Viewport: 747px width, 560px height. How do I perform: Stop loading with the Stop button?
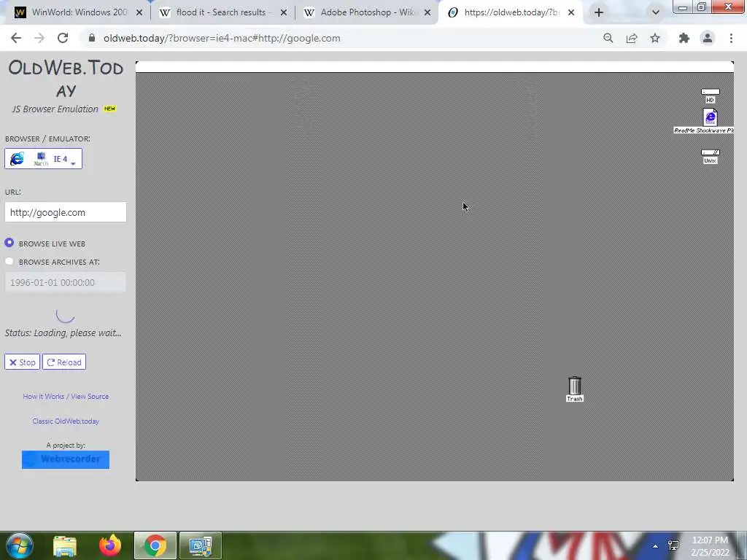[22, 362]
